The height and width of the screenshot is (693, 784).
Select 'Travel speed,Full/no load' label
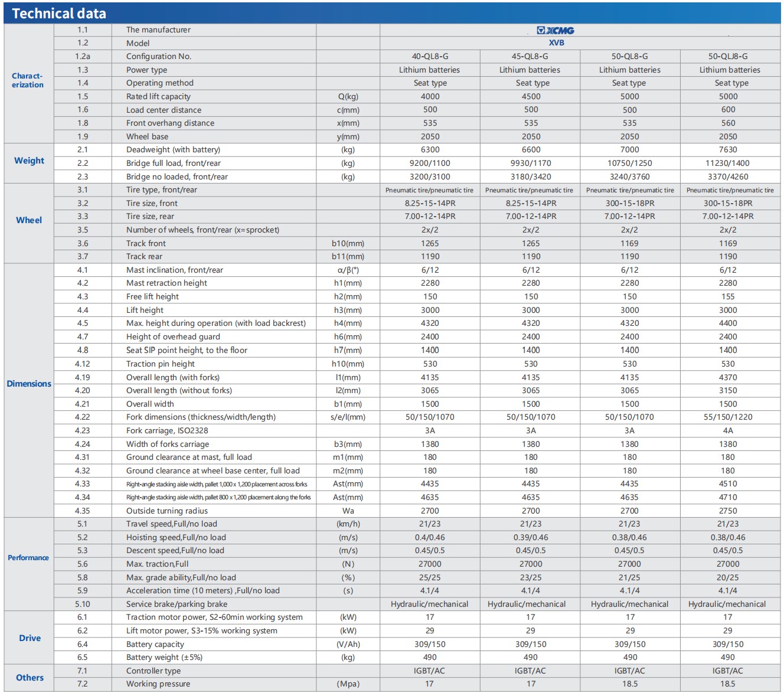pyautogui.click(x=172, y=524)
